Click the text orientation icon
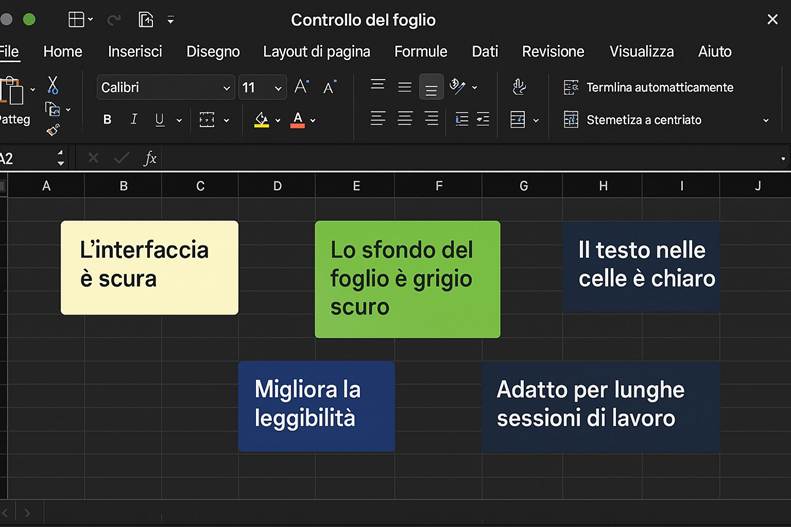The height and width of the screenshot is (527, 791). (x=457, y=86)
